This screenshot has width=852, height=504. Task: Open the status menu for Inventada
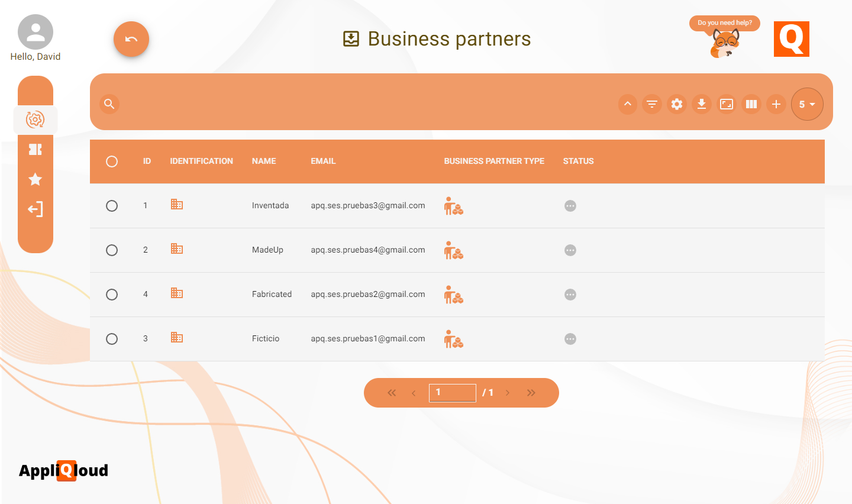point(570,205)
